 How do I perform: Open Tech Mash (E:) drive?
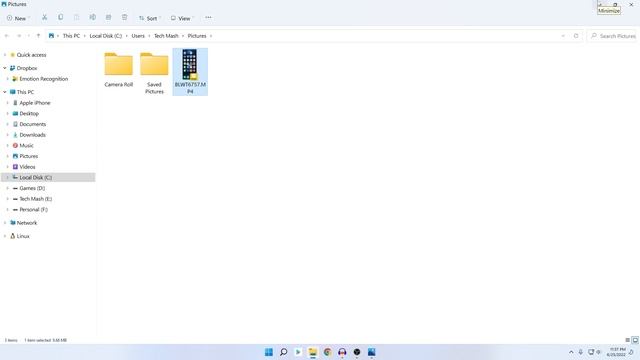pos(36,199)
